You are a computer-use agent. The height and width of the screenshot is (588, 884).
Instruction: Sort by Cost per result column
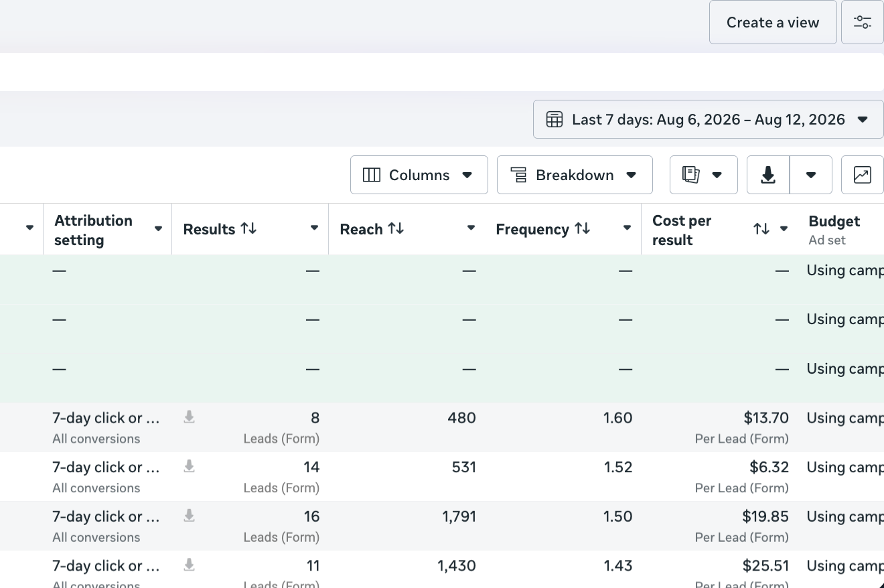[761, 229]
